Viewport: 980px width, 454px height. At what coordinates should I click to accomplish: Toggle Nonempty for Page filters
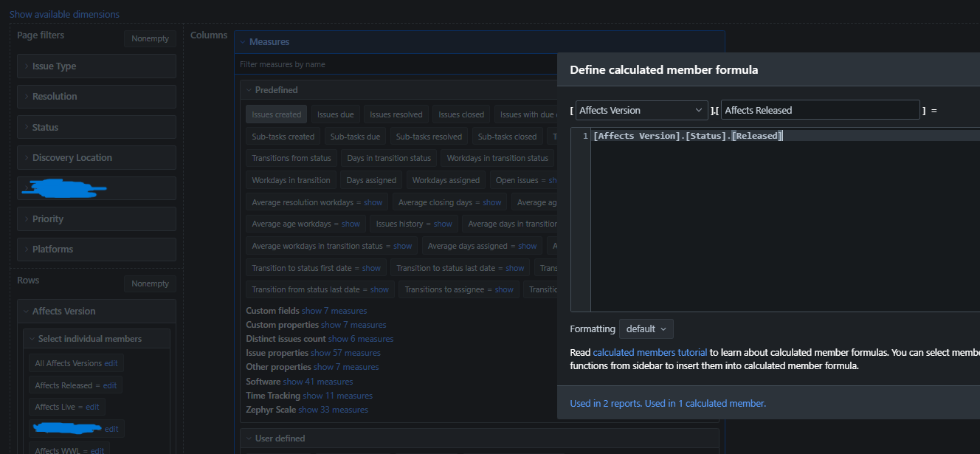tap(150, 38)
